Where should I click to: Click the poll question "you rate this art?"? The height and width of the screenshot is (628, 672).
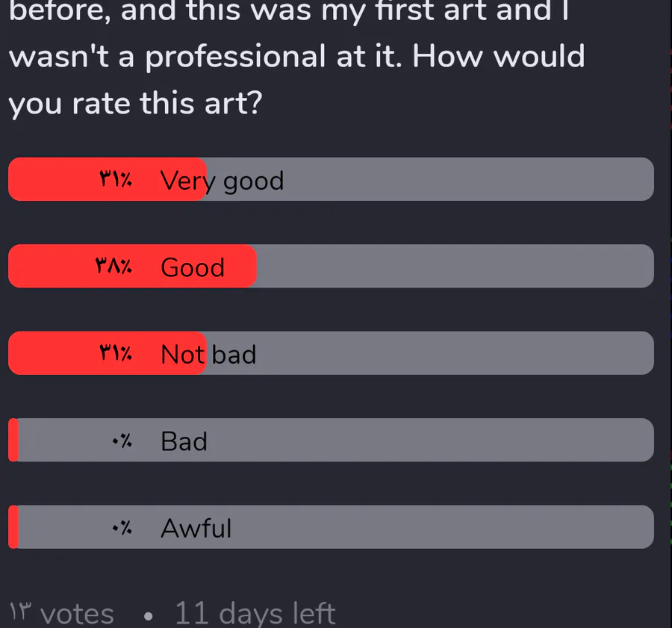135,104
